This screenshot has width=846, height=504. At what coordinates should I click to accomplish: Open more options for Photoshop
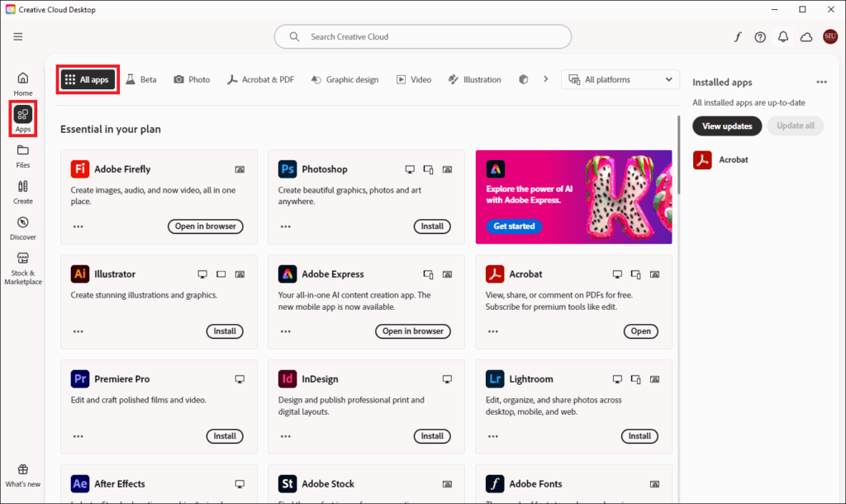pyautogui.click(x=285, y=226)
